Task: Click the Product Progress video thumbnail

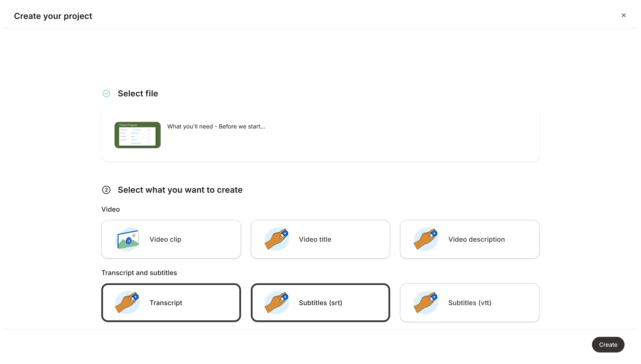Action: pos(137,135)
